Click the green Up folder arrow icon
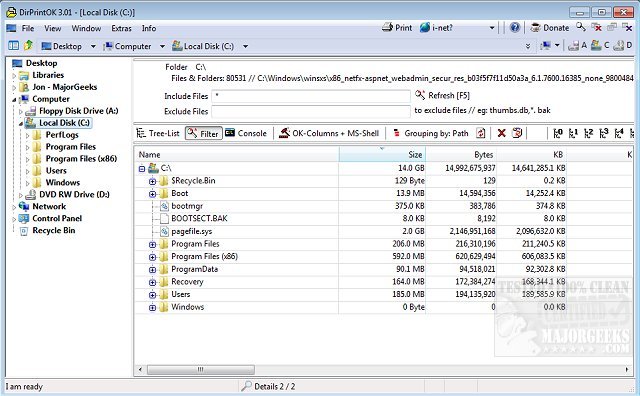Image resolution: width=640 pixels, height=396 pixels. click(28, 45)
